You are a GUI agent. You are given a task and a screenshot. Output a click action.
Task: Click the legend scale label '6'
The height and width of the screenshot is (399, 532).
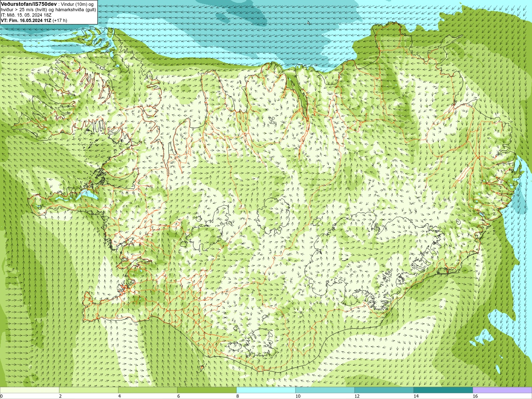[179, 396]
